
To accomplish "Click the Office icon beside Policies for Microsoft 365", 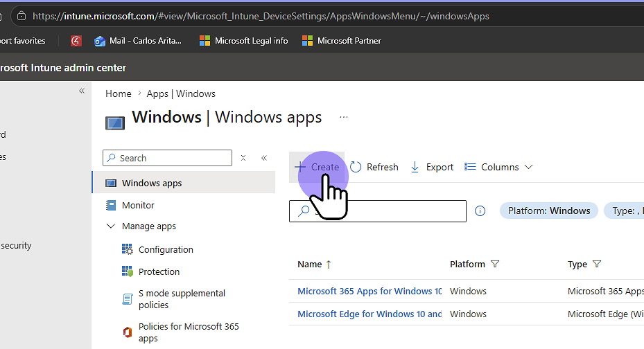I will click(128, 332).
